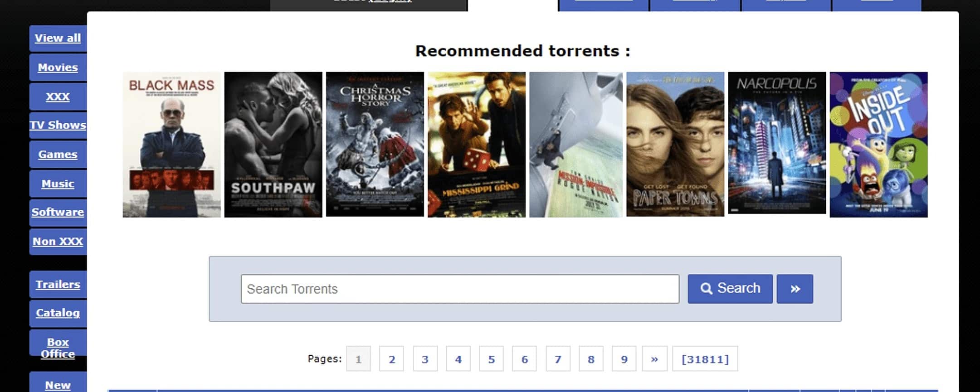980x392 pixels.
Task: Go to page 6
Action: [x=524, y=359]
